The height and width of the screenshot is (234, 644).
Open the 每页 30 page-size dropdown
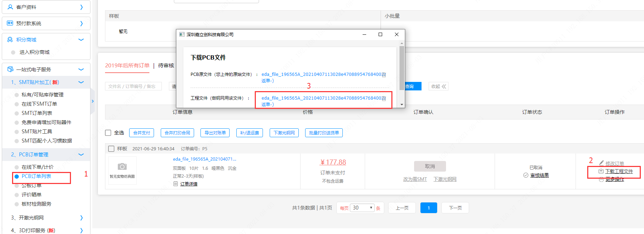pos(362,208)
